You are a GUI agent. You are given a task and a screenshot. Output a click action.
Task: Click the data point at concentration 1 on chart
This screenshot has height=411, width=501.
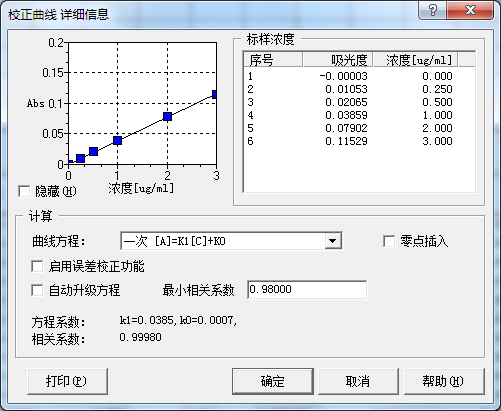coord(117,140)
